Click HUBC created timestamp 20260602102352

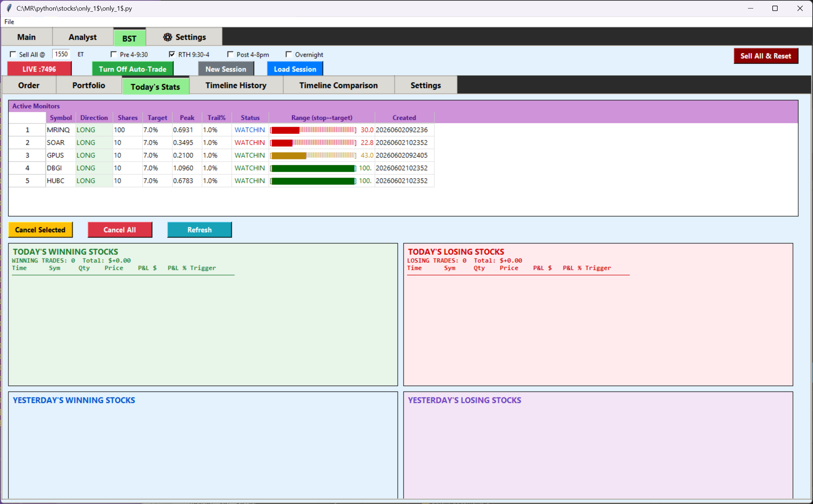[402, 181]
